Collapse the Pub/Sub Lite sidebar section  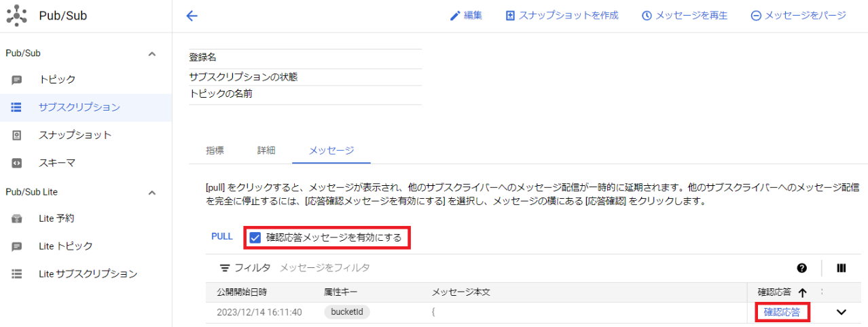[152, 192]
